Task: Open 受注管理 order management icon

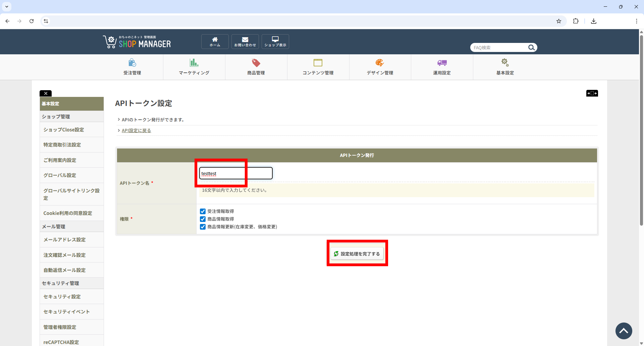Action: pos(132,63)
